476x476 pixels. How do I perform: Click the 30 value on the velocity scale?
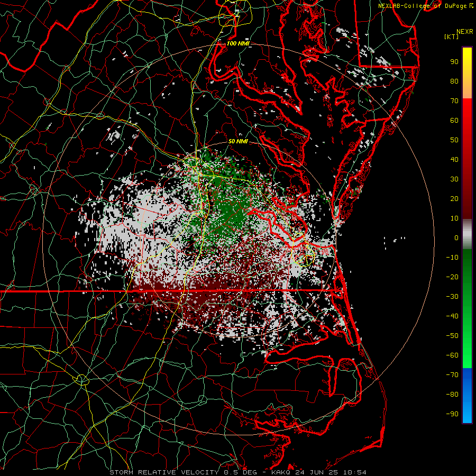tap(454, 179)
